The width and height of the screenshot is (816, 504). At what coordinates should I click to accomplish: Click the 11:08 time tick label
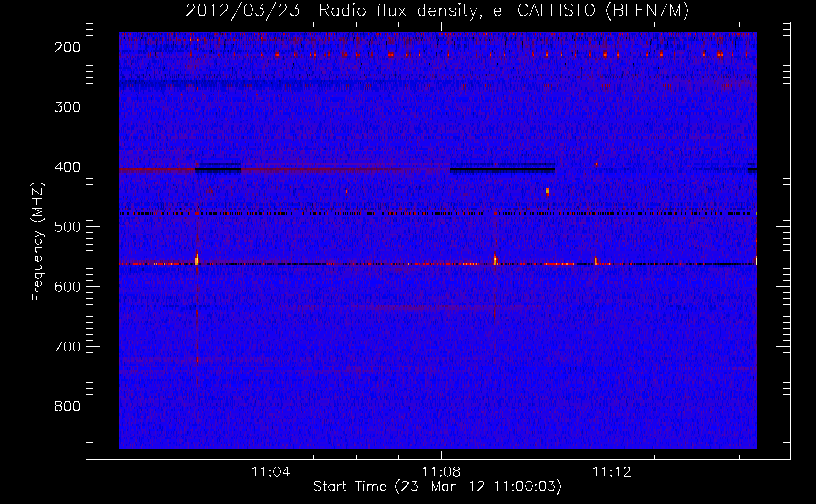441,472
